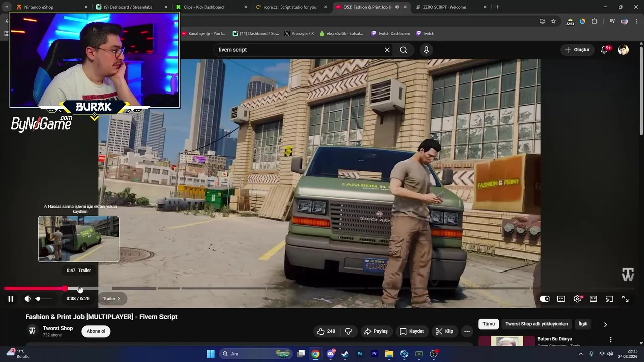Enter fullscreen mode in player
Screen dimensions: 644x362
pos(625,299)
